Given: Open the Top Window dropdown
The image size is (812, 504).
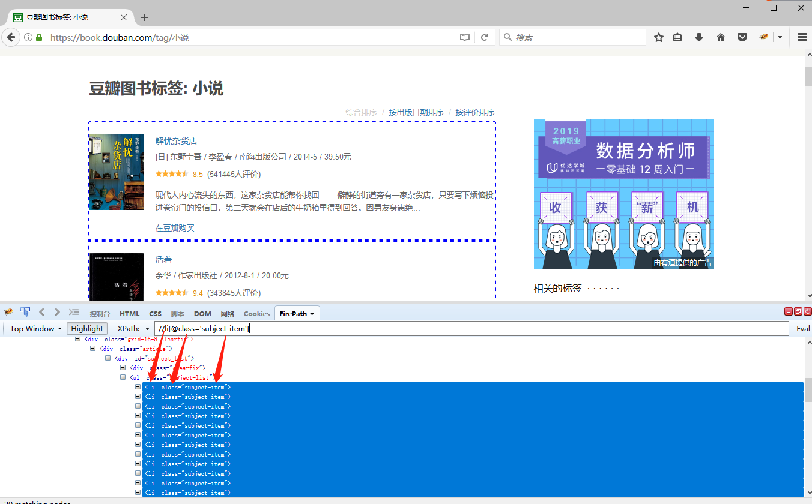Looking at the screenshot, I should pyautogui.click(x=35, y=328).
